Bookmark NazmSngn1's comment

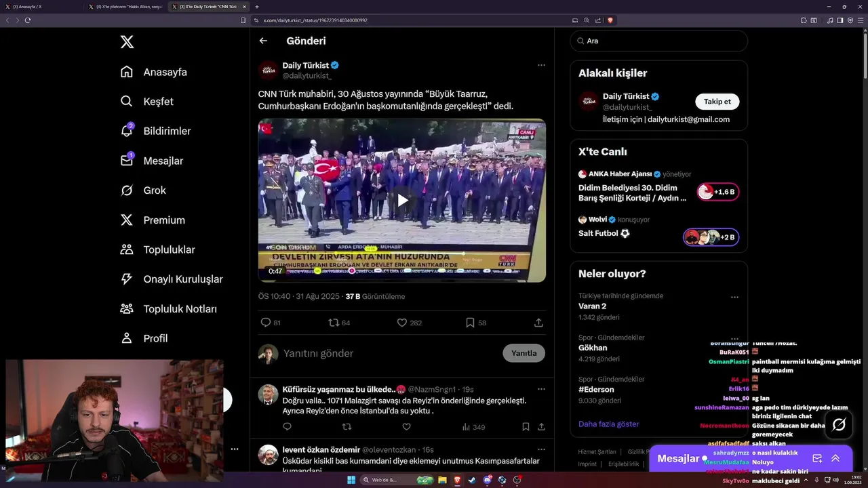click(526, 427)
